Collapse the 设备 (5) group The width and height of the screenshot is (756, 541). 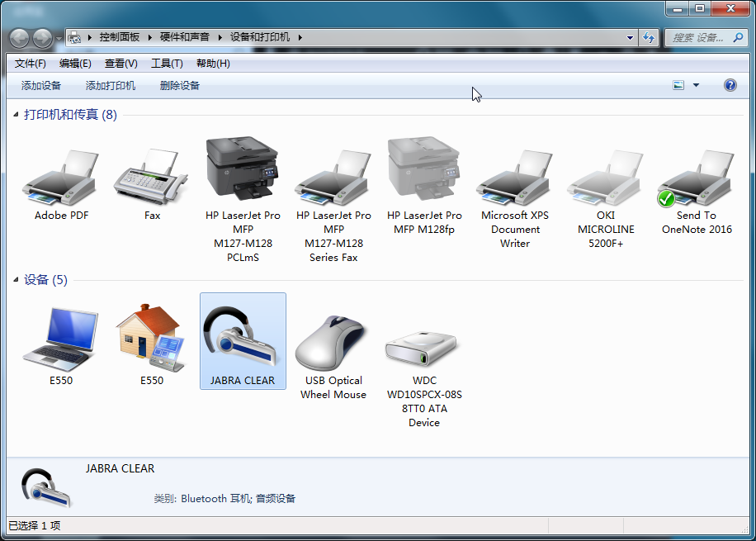point(16,279)
